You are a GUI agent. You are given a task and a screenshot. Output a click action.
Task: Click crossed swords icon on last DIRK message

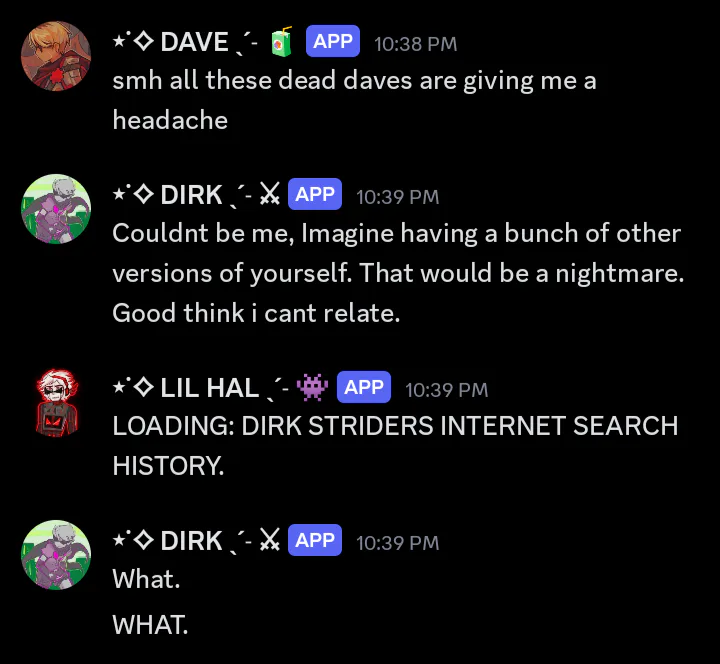pyautogui.click(x=270, y=540)
